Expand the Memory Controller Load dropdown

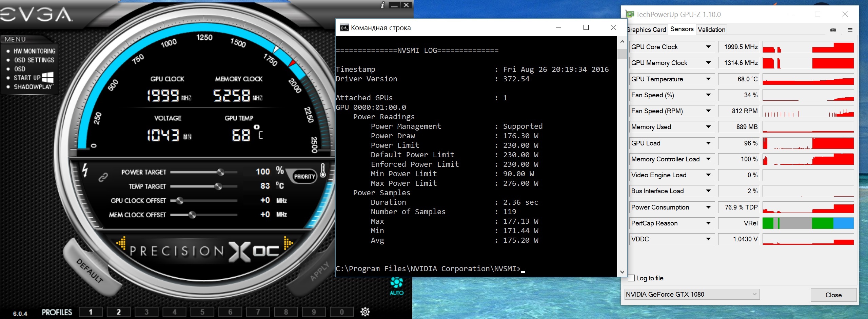pos(708,159)
